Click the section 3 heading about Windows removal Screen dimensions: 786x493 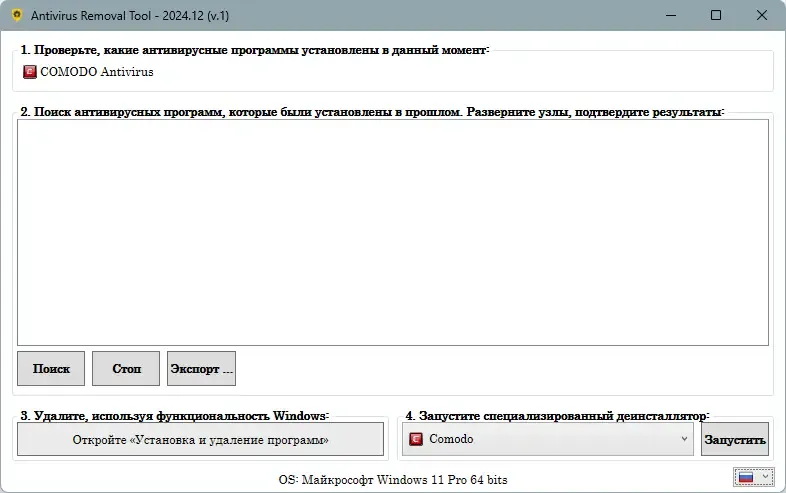point(174,416)
